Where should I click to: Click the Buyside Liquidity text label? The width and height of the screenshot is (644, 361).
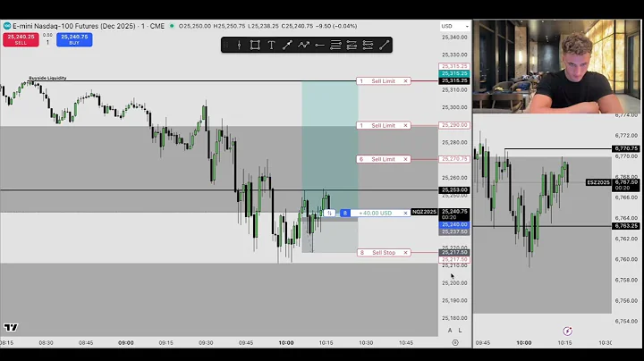pyautogui.click(x=47, y=78)
